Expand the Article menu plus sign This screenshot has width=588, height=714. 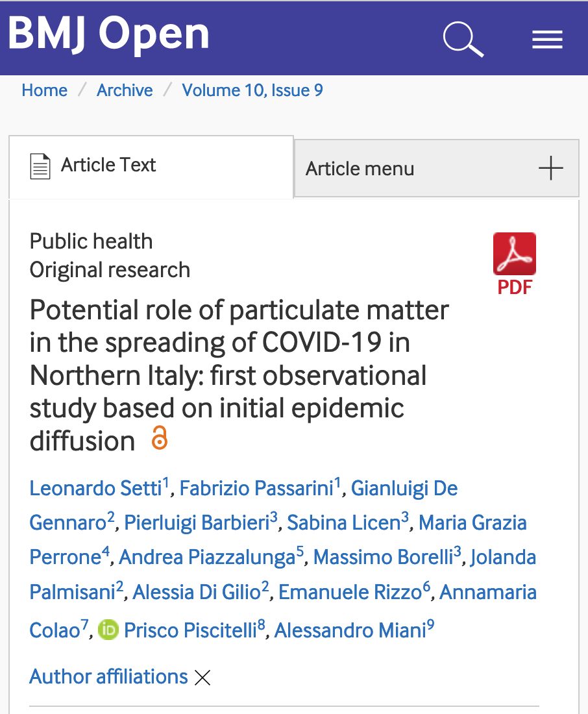(x=550, y=168)
